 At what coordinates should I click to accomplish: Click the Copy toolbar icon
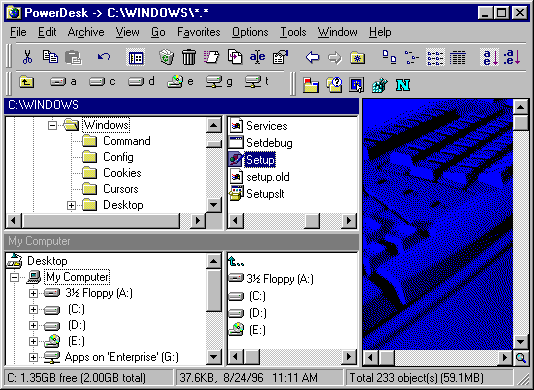50,57
